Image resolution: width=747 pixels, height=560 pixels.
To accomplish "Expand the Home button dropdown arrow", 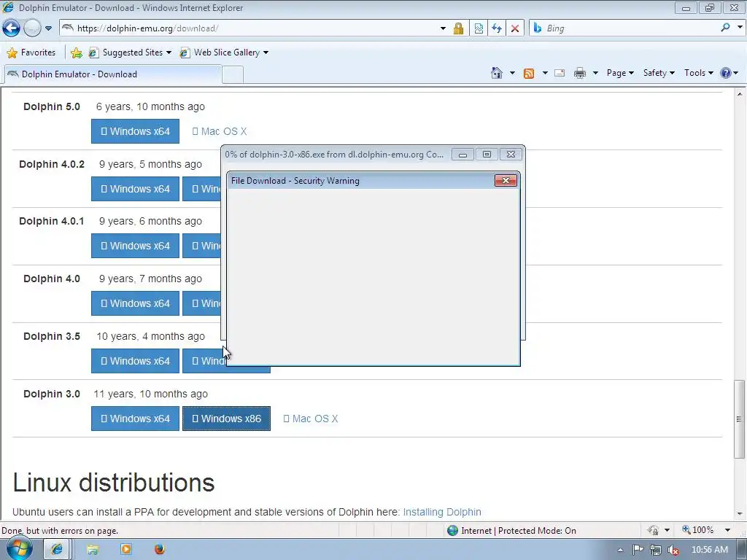I will pyautogui.click(x=512, y=73).
